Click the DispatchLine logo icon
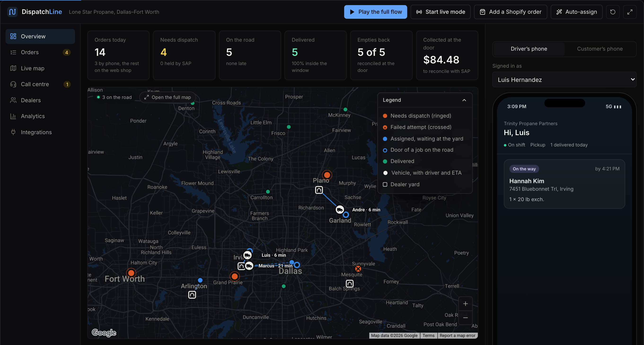Image resolution: width=644 pixels, height=345 pixels. click(x=12, y=12)
